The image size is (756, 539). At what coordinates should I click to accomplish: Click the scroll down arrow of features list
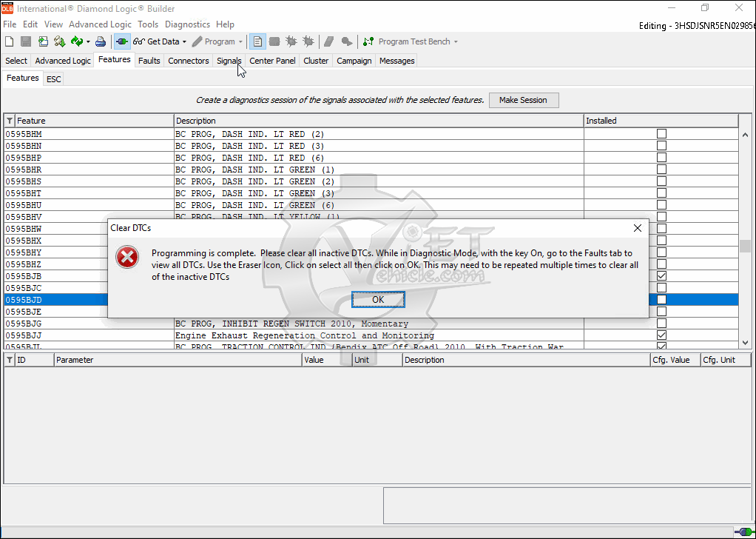746,343
